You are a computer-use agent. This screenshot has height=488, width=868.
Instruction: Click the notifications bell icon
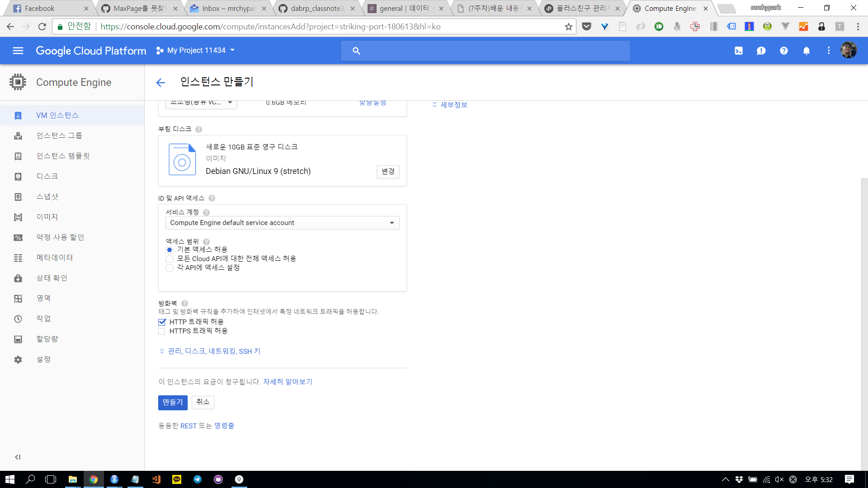(806, 51)
